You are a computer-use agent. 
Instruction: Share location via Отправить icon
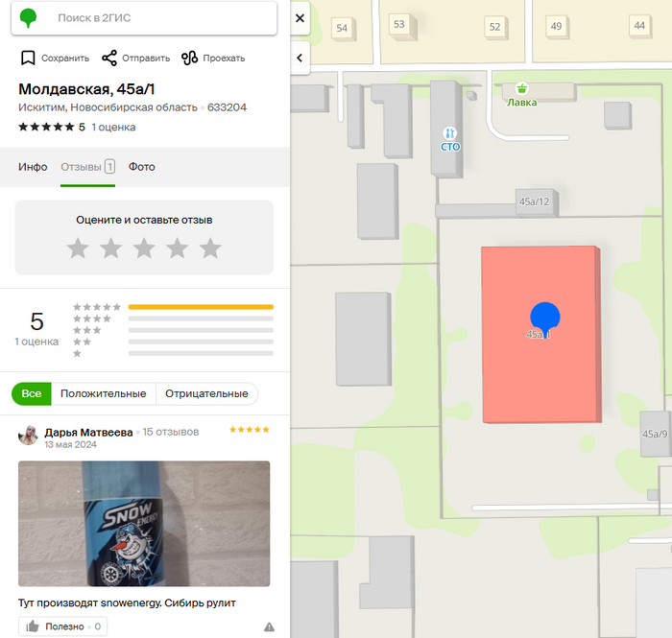[x=109, y=58]
